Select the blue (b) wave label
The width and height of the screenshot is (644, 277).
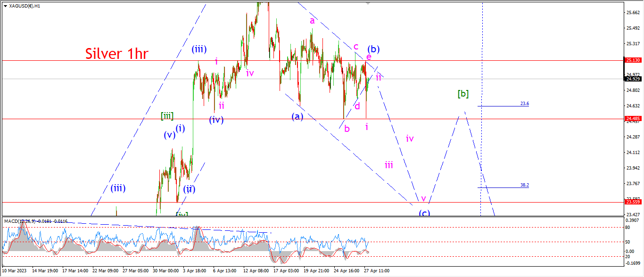click(x=374, y=49)
